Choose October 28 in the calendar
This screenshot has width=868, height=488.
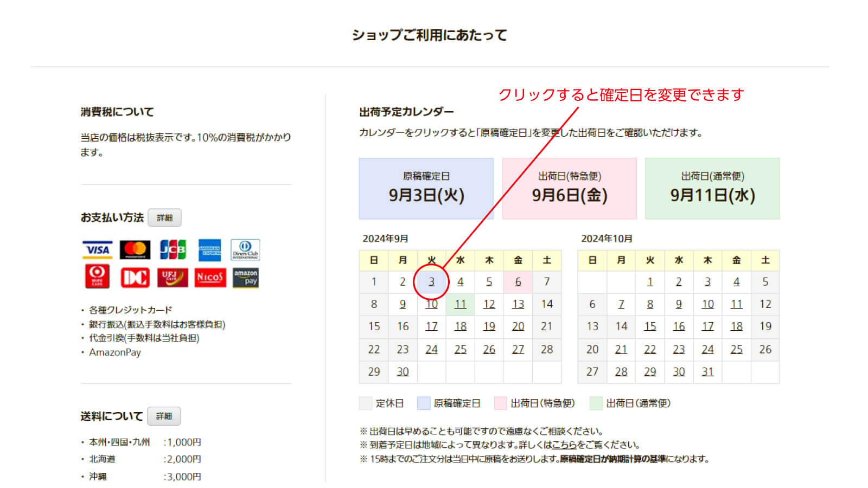pos(621,372)
